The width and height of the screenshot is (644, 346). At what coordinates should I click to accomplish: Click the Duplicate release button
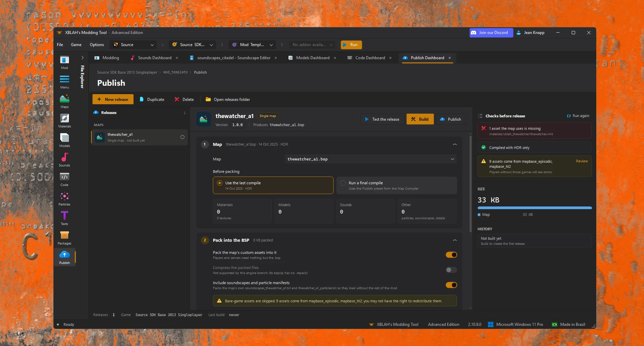coord(152,100)
